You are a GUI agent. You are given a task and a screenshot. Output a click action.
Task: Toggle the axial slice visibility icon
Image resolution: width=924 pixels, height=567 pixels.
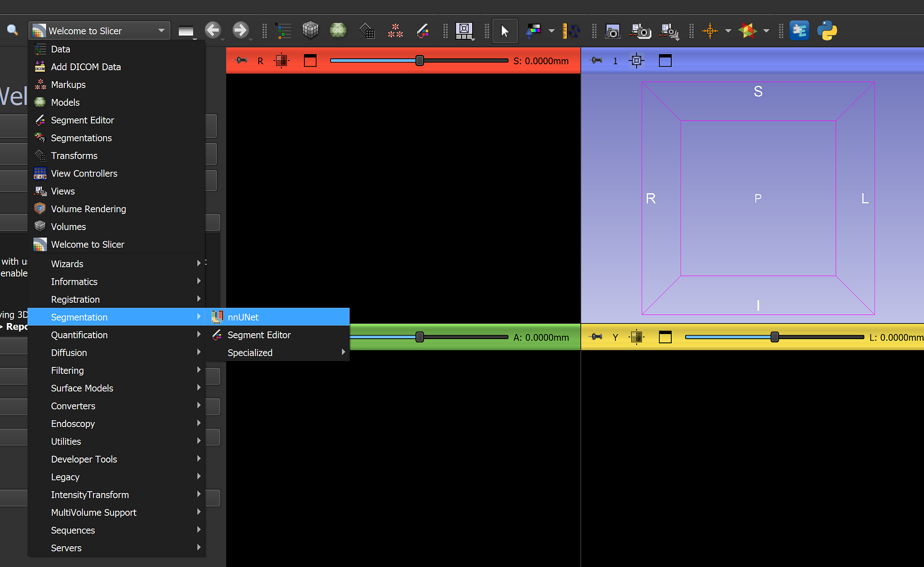tap(309, 60)
